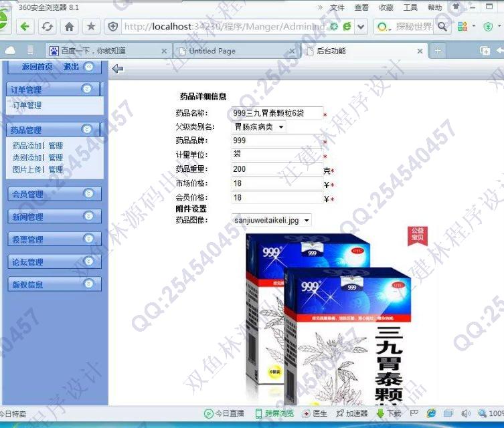
Task: Open 订单管理 sub-item link
Action: (x=27, y=105)
